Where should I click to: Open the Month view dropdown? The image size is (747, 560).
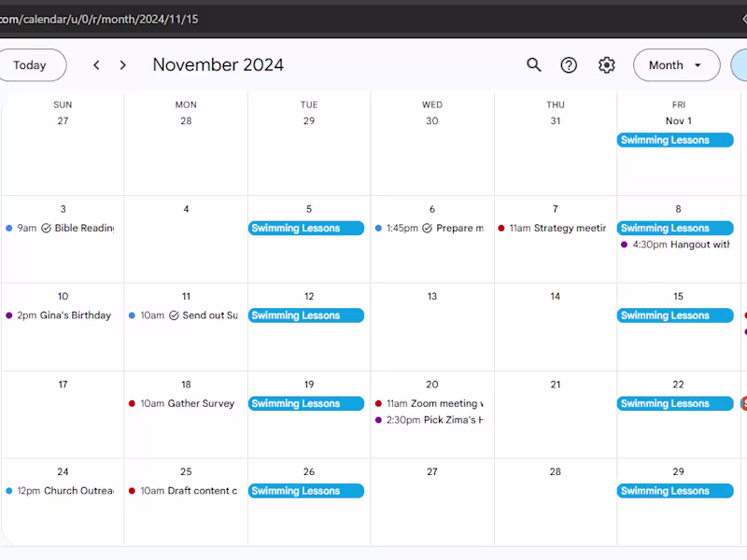click(x=676, y=65)
